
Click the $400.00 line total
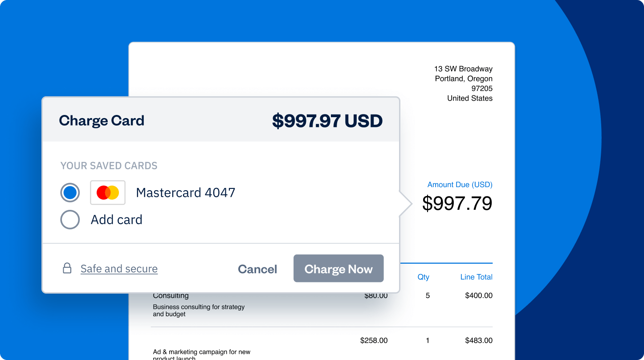(479, 295)
